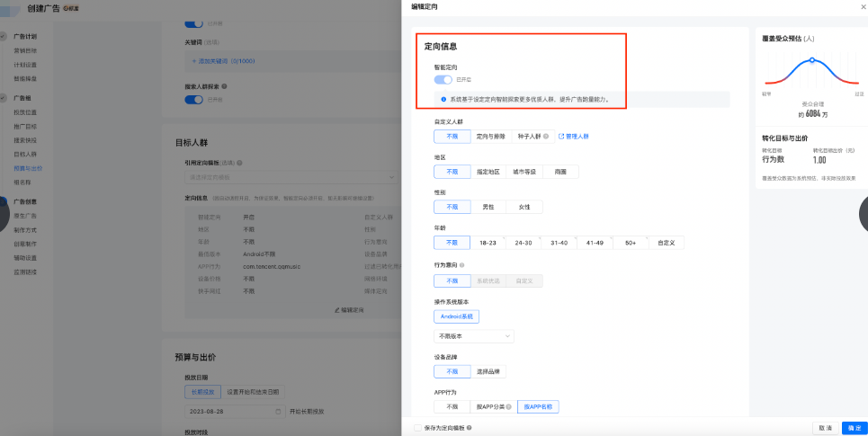Select 定向与排除 under 自定义人群
The image size is (868, 436).
490,136
